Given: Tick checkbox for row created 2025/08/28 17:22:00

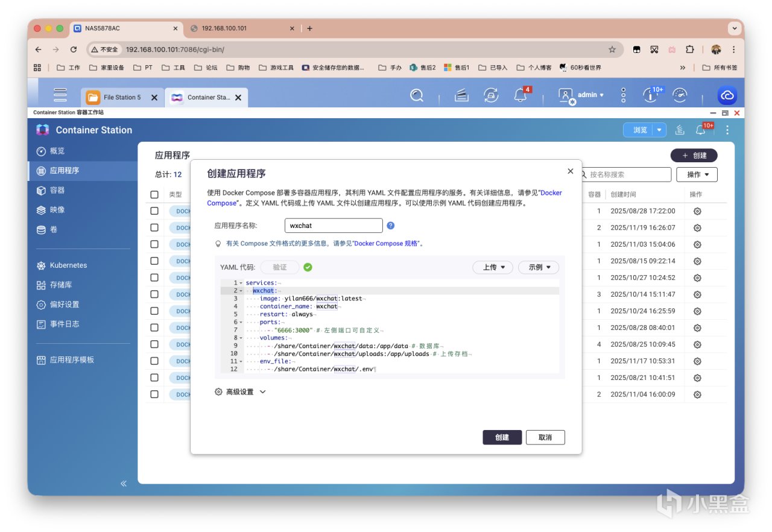Looking at the screenshot, I should (154, 211).
